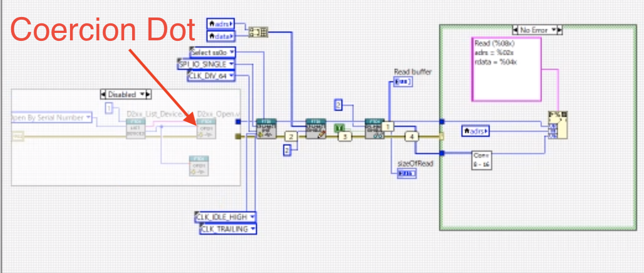Select the D2xx Open VI at the coercion dot
Screen dimensions: 644x273
pos(207,129)
